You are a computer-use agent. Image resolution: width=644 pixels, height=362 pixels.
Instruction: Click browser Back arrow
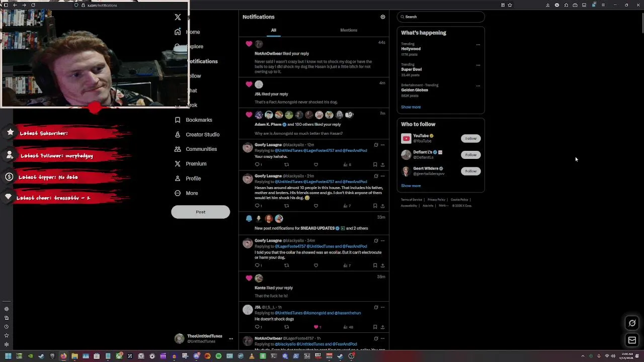[15, 5]
